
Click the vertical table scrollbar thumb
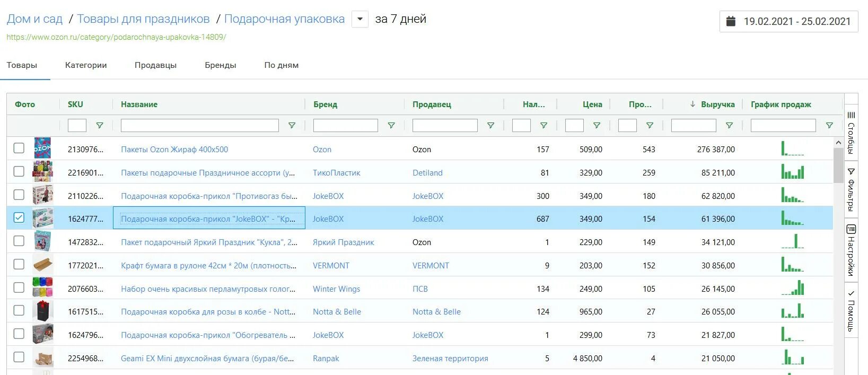tap(838, 165)
